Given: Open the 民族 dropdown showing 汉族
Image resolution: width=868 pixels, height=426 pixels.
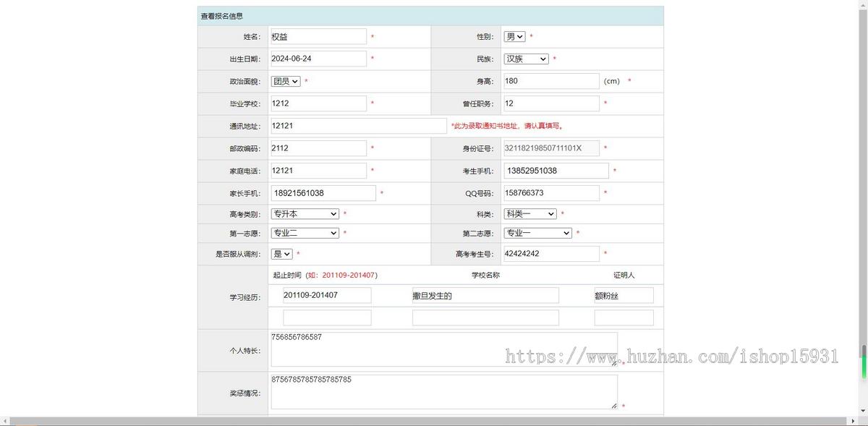Looking at the screenshot, I should point(526,59).
